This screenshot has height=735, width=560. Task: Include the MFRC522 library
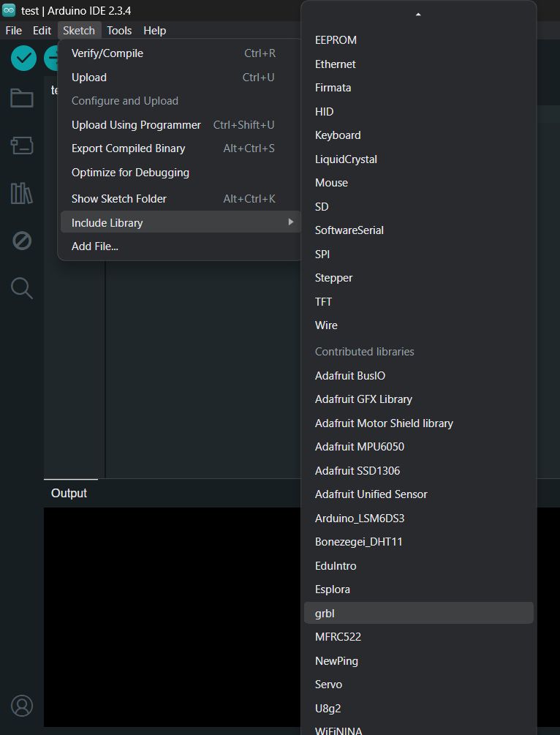click(418, 636)
